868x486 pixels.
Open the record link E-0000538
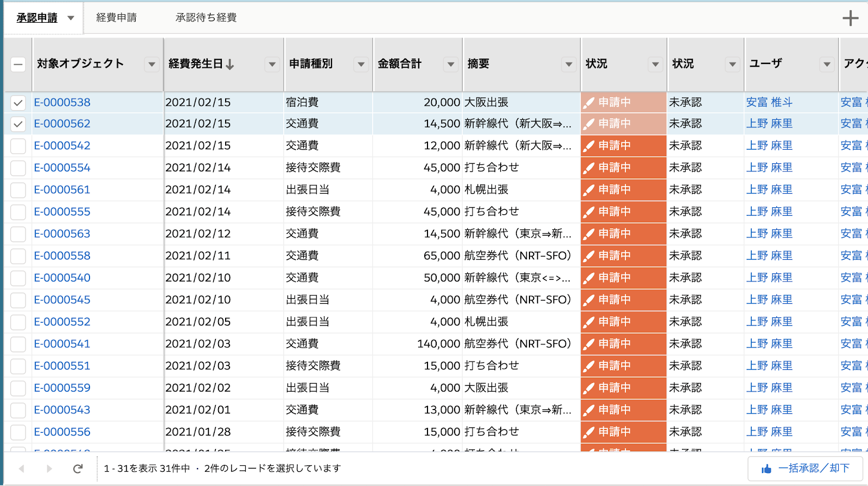[x=62, y=103]
